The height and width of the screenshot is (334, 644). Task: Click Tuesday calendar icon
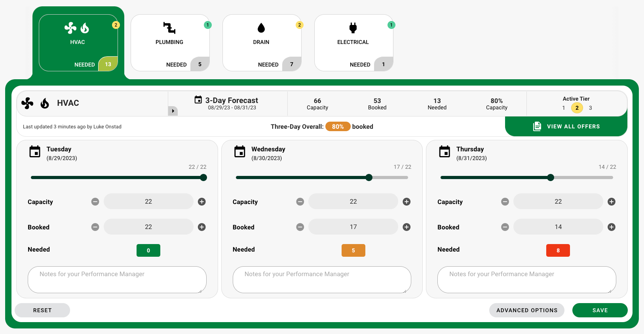pos(35,151)
